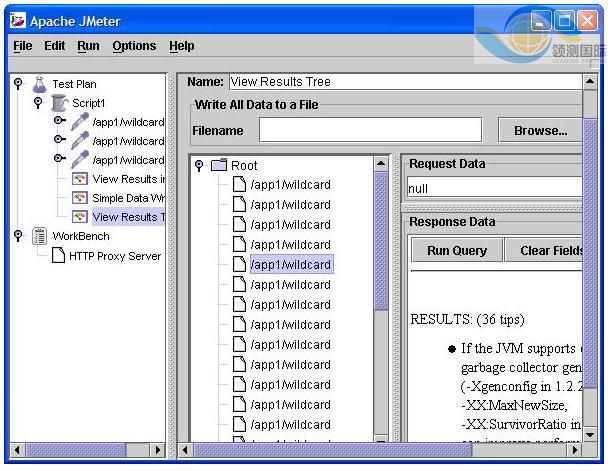
Task: Click the garbage collector gen text line
Action: click(x=521, y=368)
